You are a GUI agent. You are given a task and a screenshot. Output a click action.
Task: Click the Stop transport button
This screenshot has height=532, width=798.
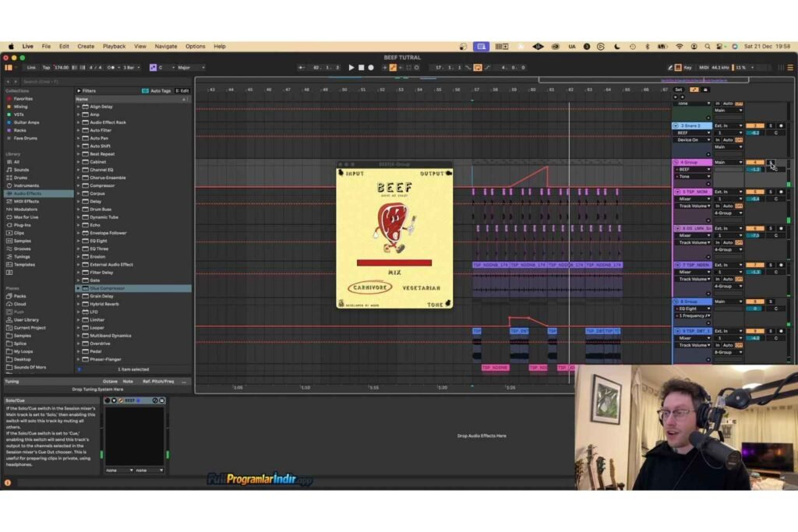362,67
